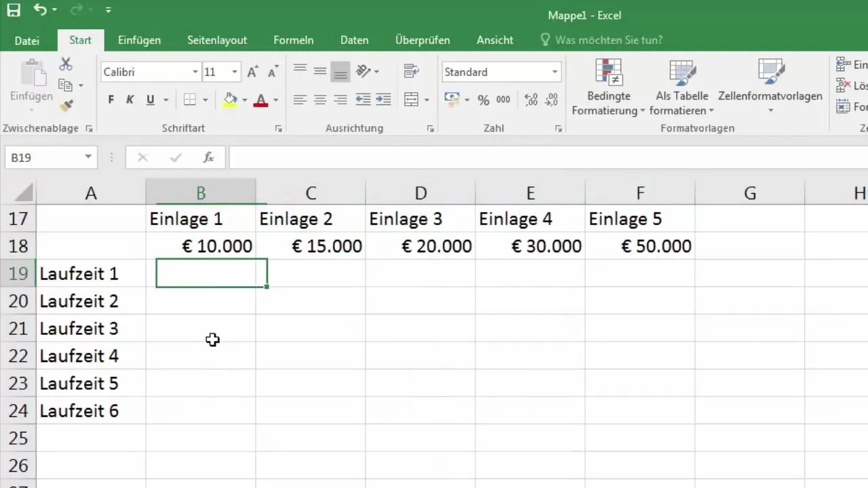This screenshot has width=868, height=488.
Task: Align cell content to the top
Action: click(x=300, y=70)
